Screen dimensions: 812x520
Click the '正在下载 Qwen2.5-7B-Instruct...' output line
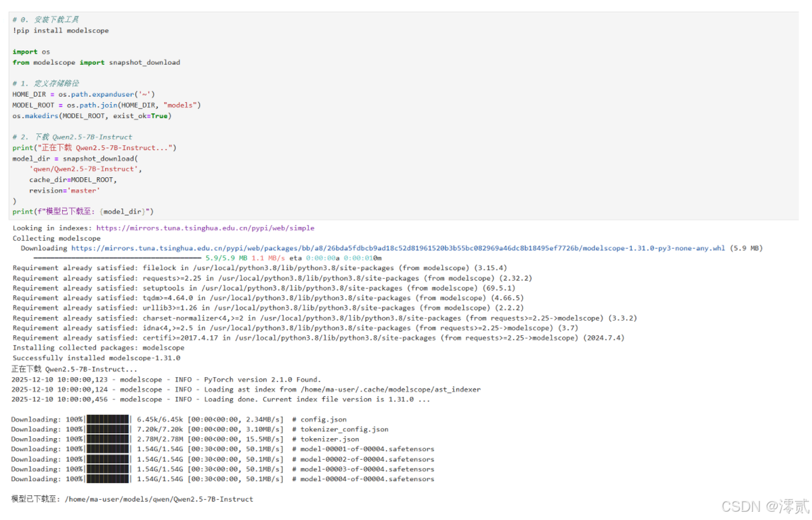[74, 369]
